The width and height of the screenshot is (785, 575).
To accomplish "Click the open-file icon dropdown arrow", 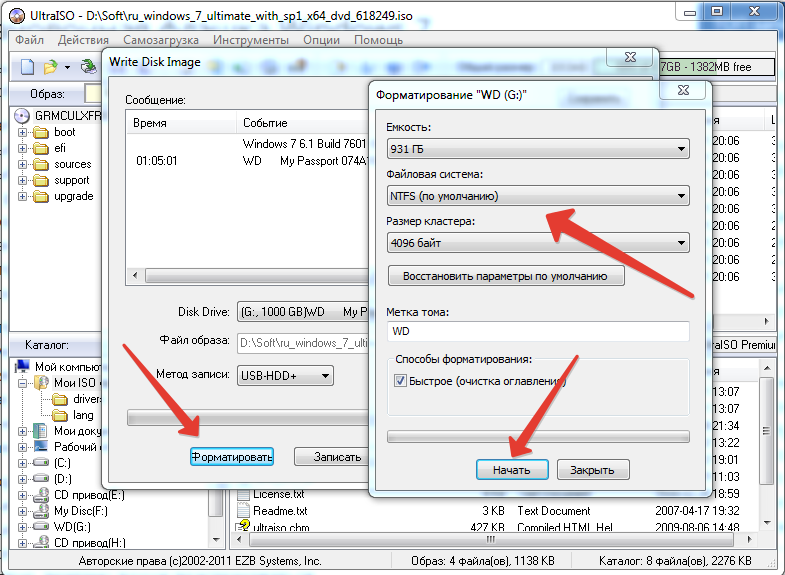I will click(x=67, y=67).
